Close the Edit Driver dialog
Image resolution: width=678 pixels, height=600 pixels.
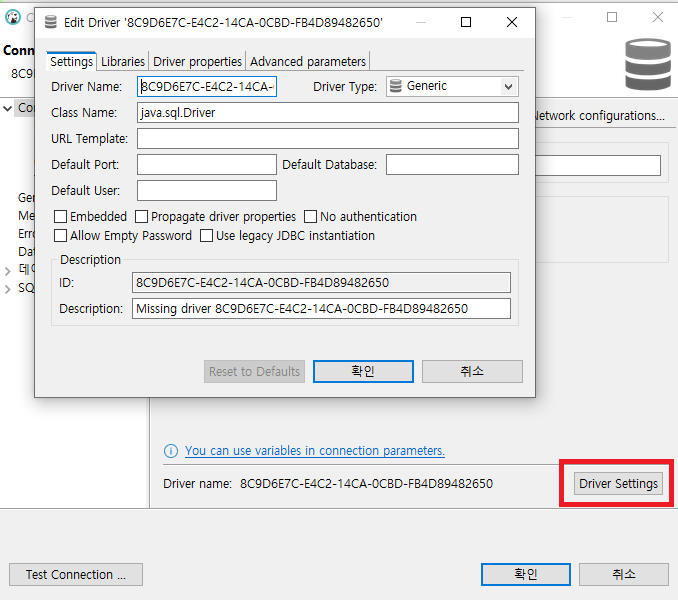point(512,22)
